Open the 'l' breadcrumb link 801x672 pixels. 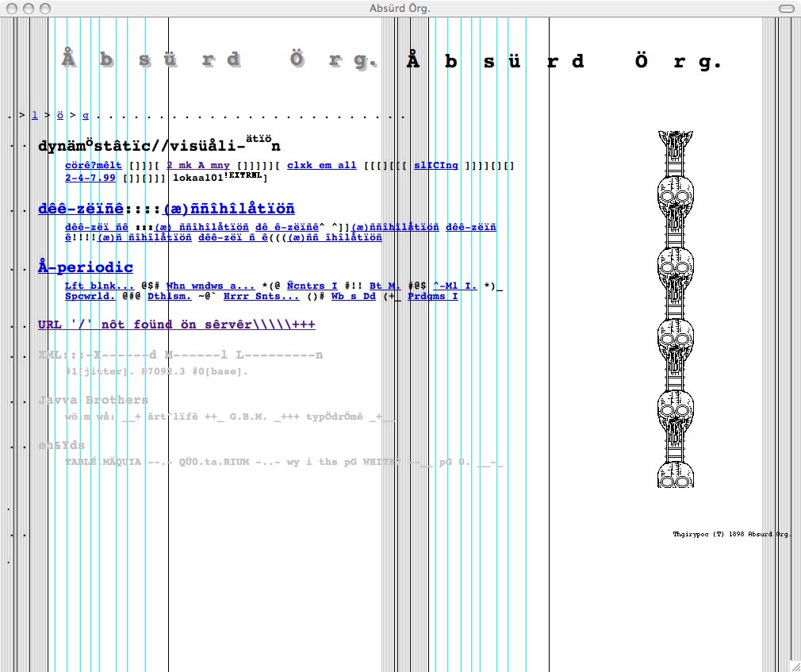coord(35,115)
